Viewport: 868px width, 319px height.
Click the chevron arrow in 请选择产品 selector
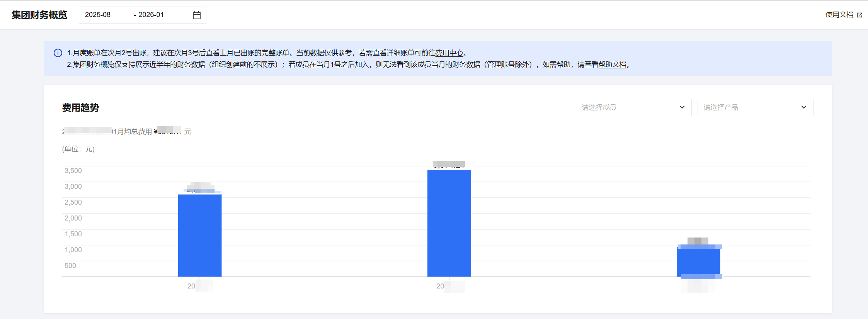pos(803,107)
